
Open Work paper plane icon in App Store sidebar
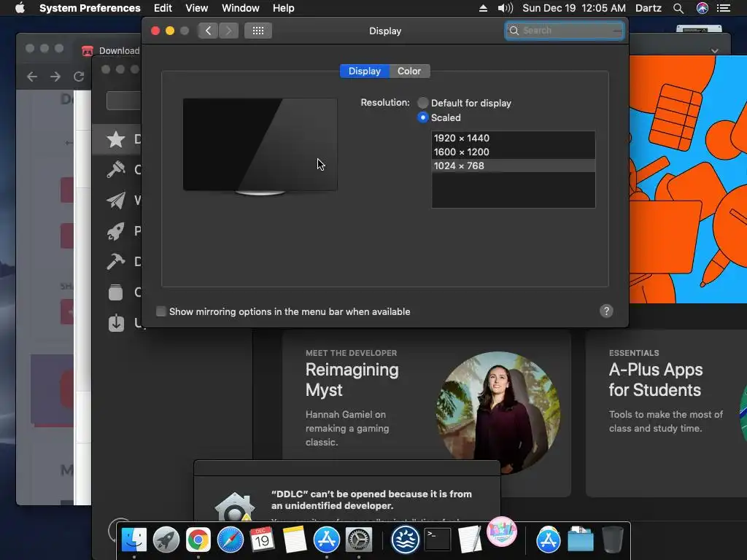click(x=116, y=200)
